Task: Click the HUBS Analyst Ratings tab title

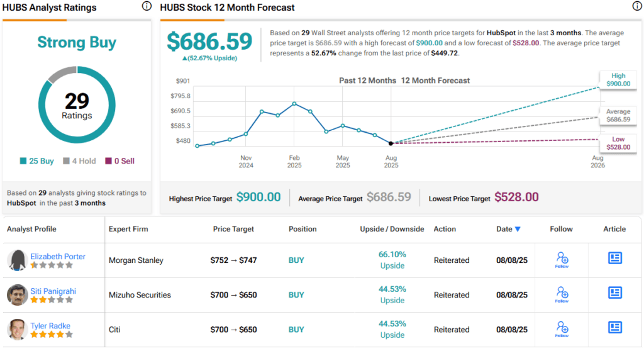Action: (x=49, y=8)
